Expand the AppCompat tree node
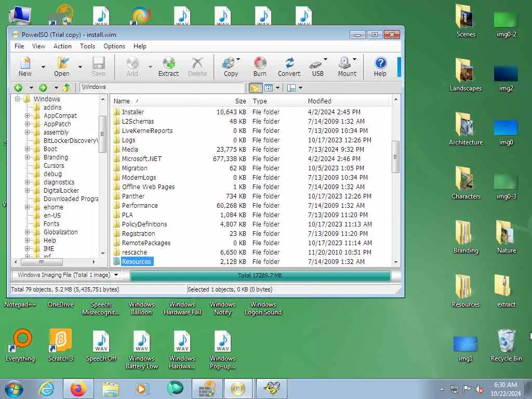532x399 pixels. click(x=27, y=115)
